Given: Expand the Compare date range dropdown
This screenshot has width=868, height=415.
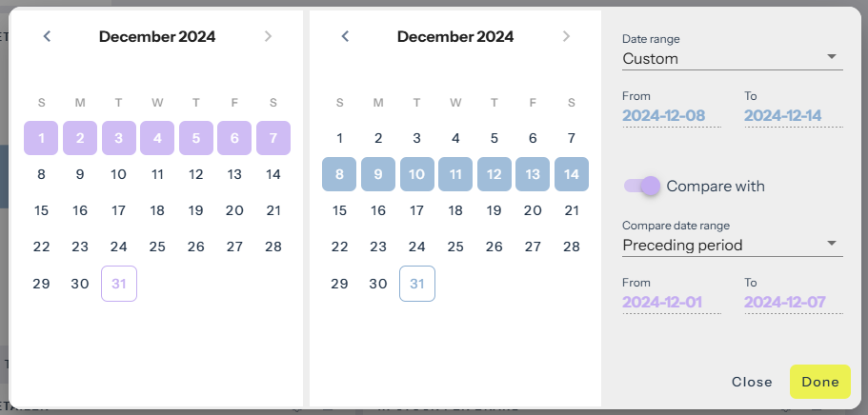Looking at the screenshot, I should [x=732, y=245].
